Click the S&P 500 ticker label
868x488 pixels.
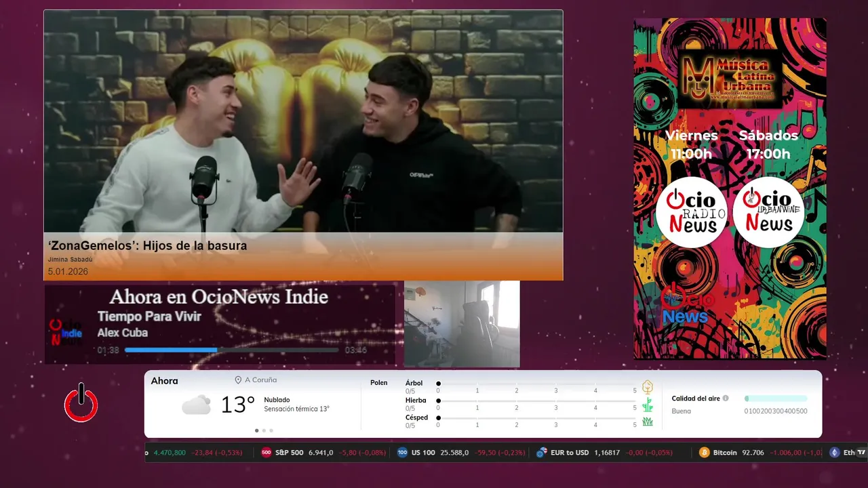click(x=290, y=453)
